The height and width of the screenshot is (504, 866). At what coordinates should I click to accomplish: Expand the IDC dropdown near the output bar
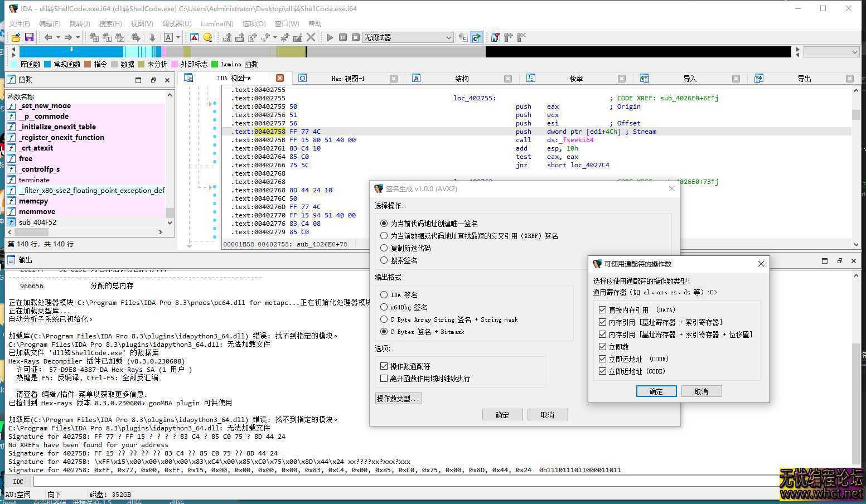[18, 481]
